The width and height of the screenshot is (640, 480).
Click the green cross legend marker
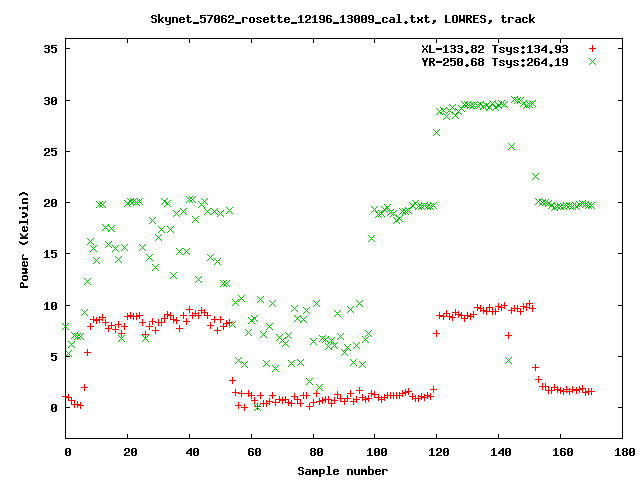pos(592,62)
